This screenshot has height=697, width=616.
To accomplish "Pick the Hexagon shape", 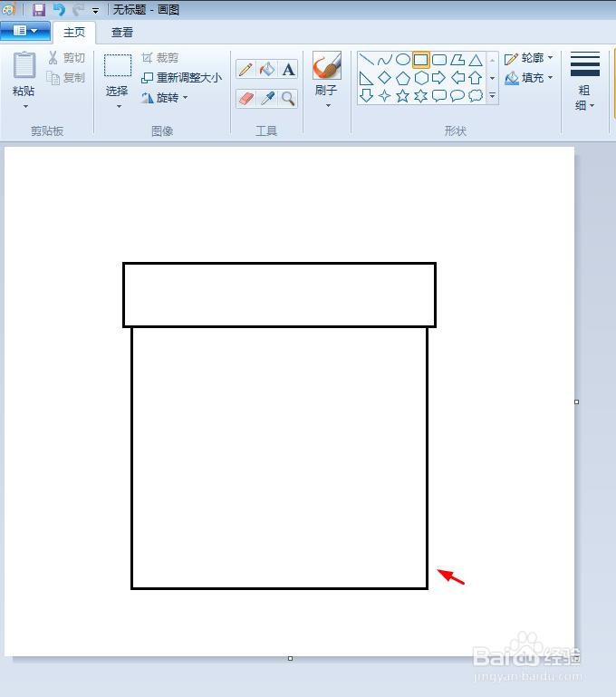I will tap(421, 78).
